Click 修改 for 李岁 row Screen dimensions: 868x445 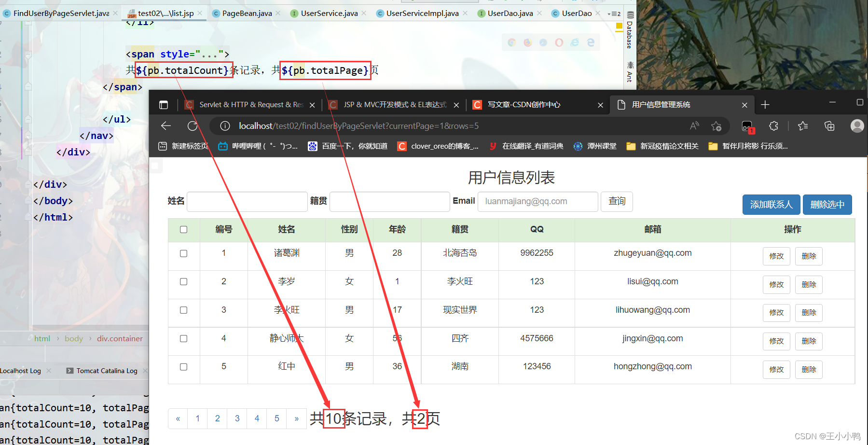(x=776, y=285)
